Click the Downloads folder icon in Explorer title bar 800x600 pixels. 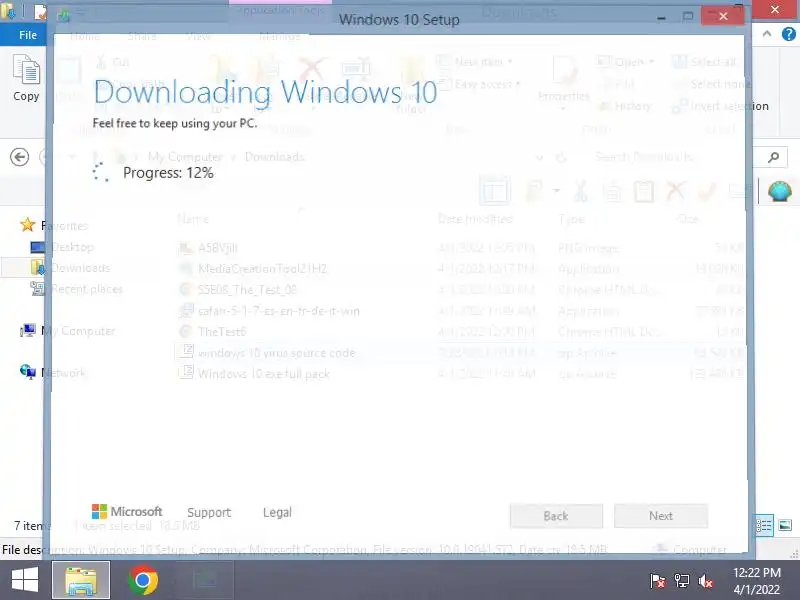(7, 10)
